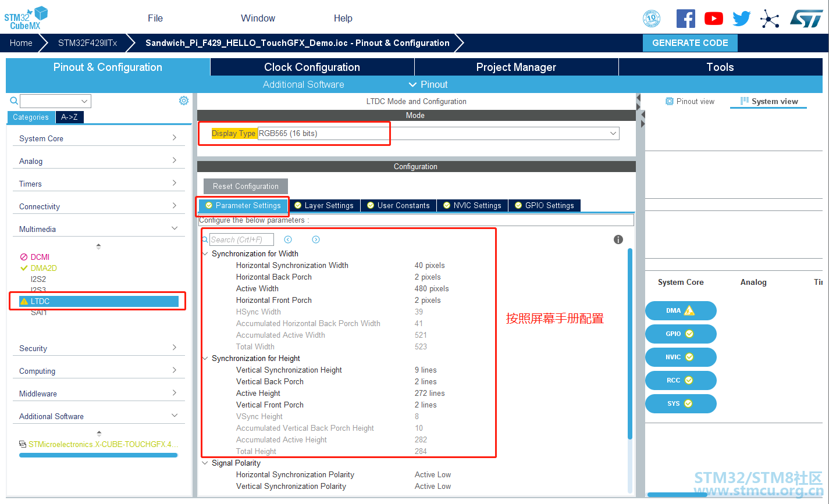Click the X-CUBE-TOUCHGFX package icon

pyautogui.click(x=23, y=444)
